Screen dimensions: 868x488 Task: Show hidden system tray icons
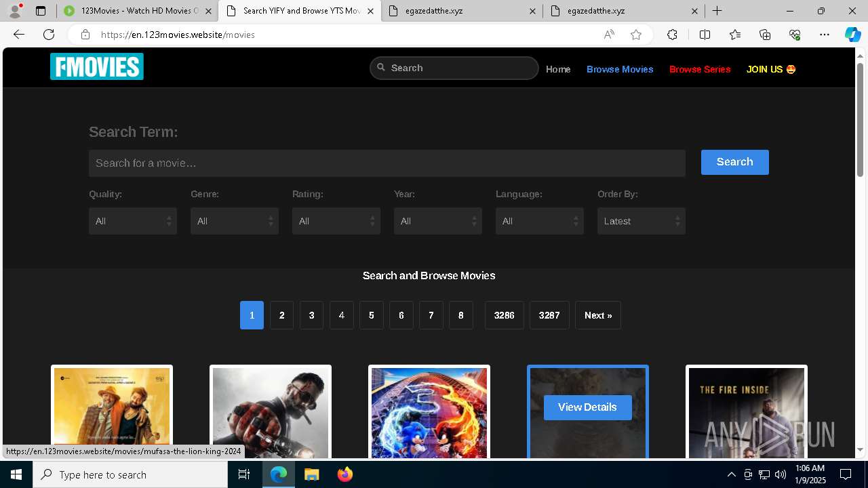(x=731, y=474)
